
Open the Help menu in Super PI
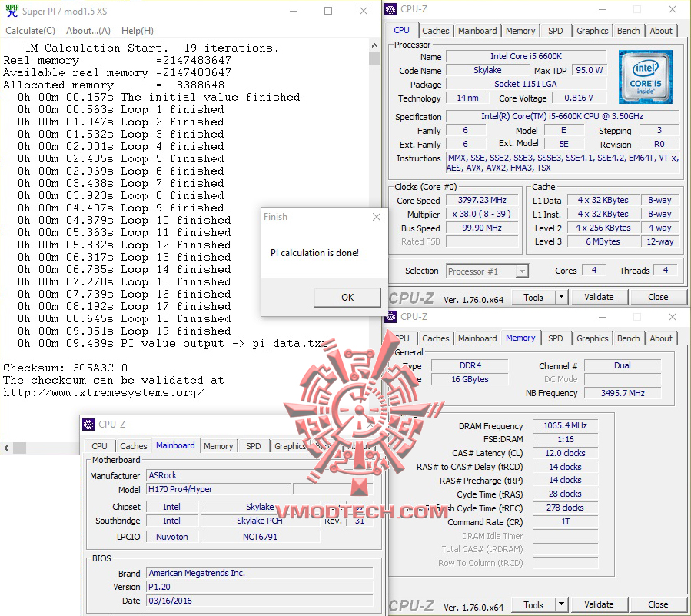[137, 31]
